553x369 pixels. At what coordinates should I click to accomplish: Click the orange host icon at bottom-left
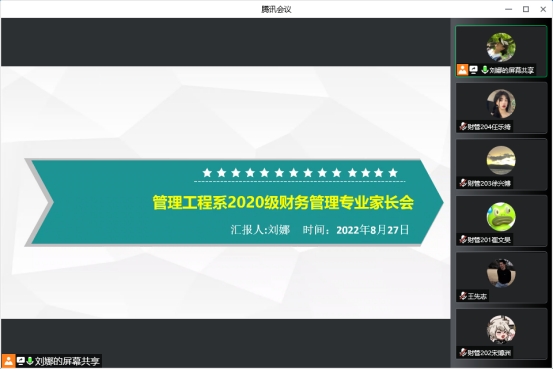pos(8,361)
